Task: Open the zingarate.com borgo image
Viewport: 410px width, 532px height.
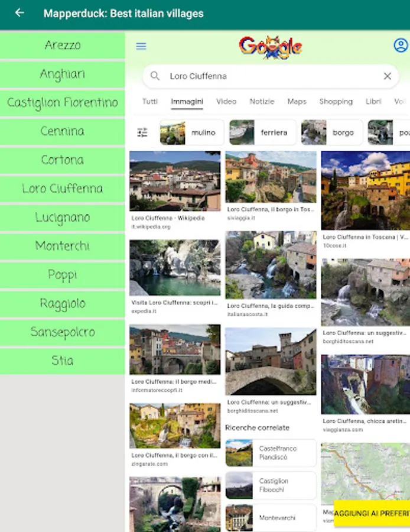Action: click(x=175, y=426)
